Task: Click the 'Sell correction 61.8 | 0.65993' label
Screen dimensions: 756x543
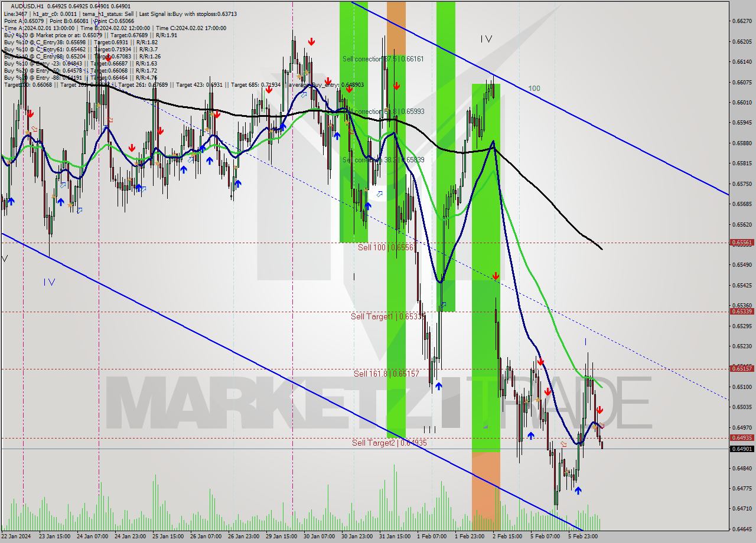Action: 383,111
